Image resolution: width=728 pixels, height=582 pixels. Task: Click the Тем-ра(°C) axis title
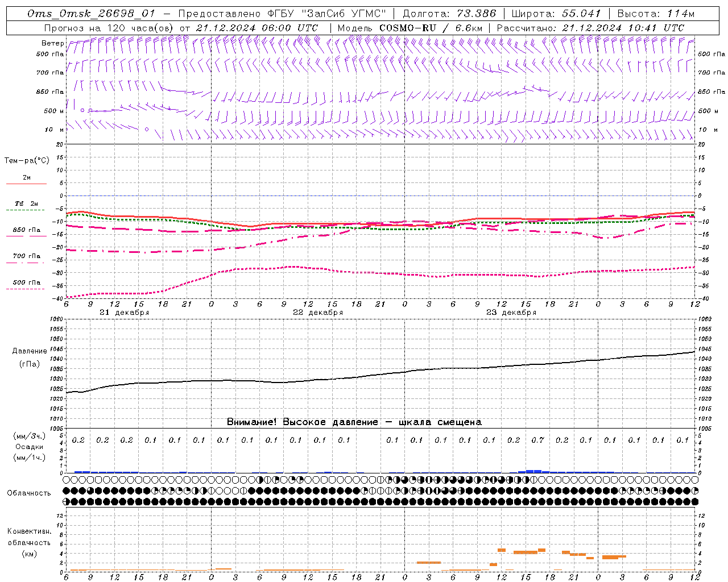(27, 161)
